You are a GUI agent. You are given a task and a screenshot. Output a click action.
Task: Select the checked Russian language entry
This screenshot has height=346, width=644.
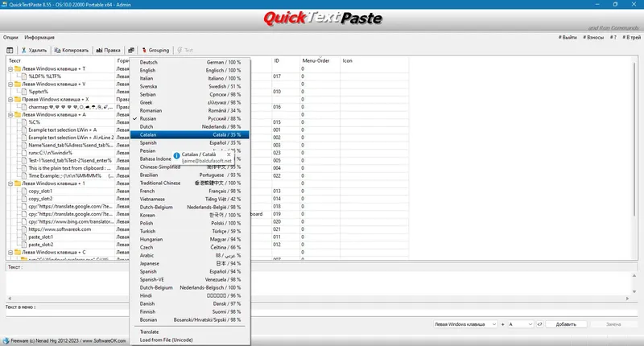coord(190,118)
